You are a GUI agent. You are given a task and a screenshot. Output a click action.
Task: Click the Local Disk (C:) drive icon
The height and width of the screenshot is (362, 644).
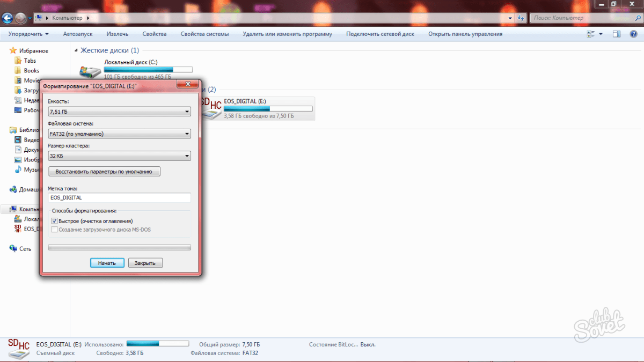[90, 71]
